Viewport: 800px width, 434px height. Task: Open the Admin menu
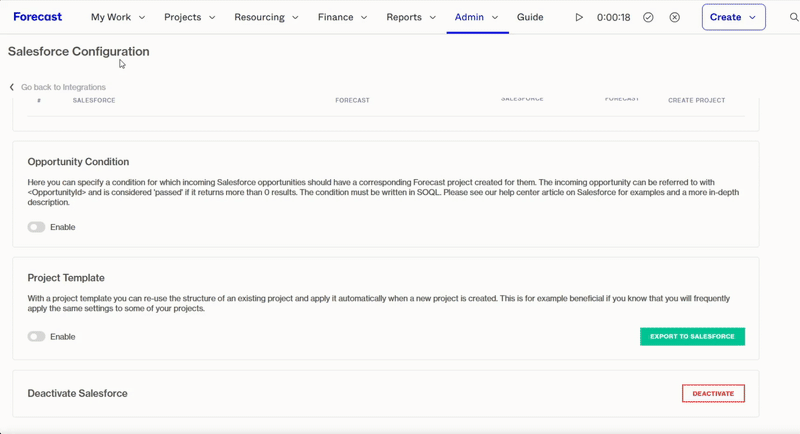coord(477,17)
